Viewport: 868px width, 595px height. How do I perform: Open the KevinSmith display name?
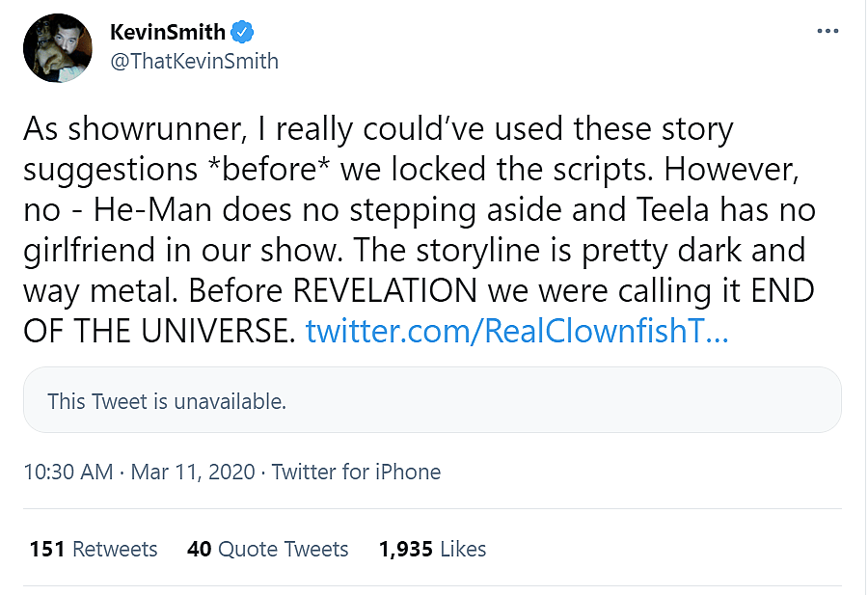click(167, 33)
